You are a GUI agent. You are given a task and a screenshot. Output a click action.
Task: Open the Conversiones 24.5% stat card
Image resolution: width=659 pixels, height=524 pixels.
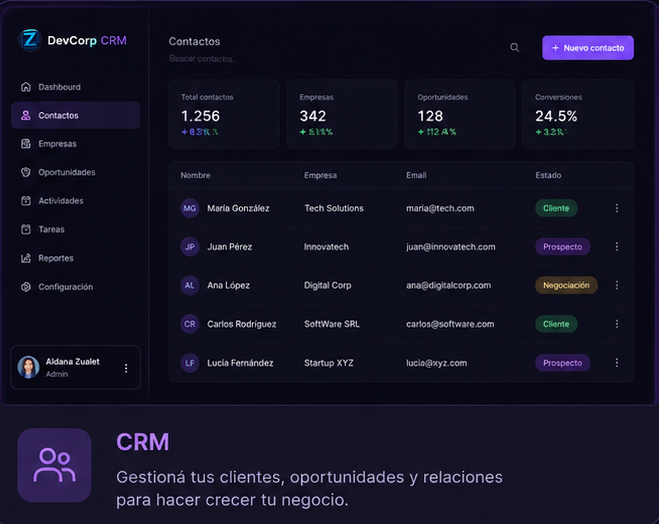578,114
